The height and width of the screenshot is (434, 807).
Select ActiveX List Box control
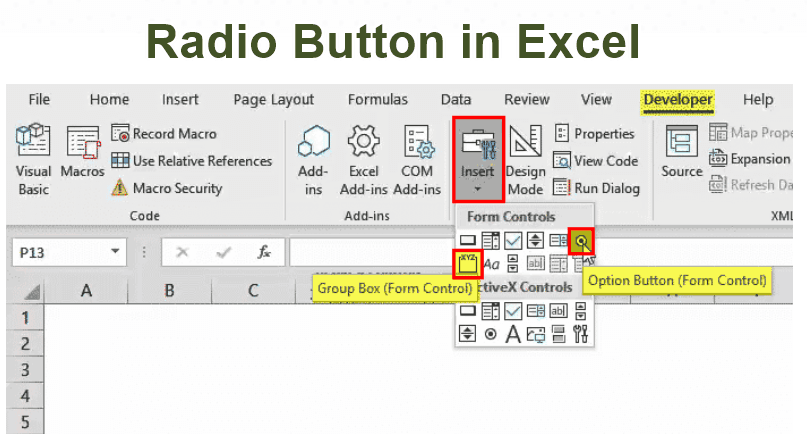(x=536, y=310)
